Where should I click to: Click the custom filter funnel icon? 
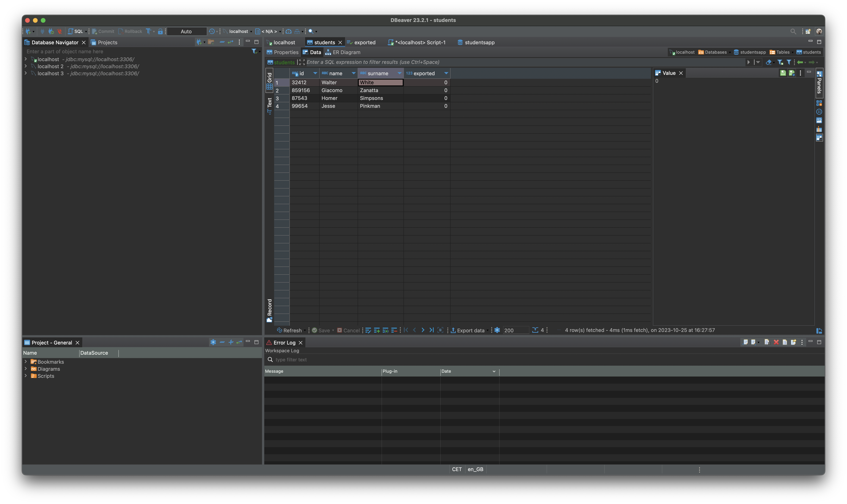click(x=789, y=62)
